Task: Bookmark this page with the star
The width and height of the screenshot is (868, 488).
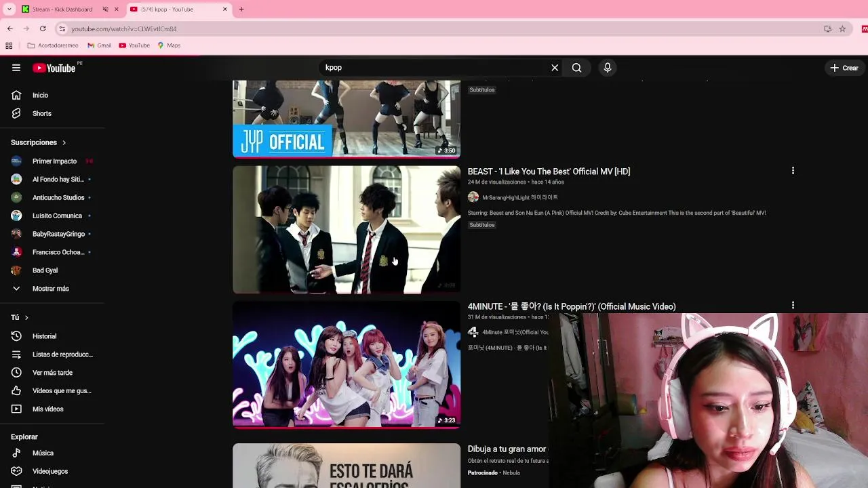Action: point(842,29)
